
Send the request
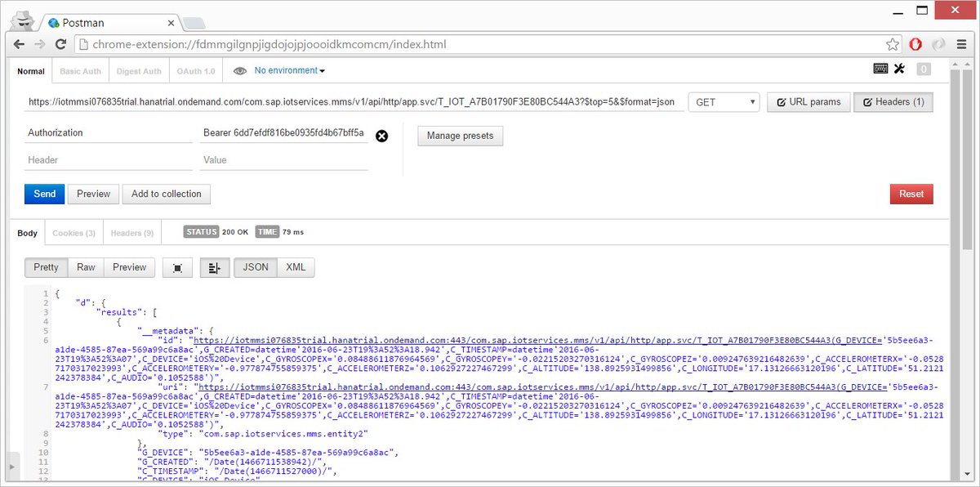45,194
